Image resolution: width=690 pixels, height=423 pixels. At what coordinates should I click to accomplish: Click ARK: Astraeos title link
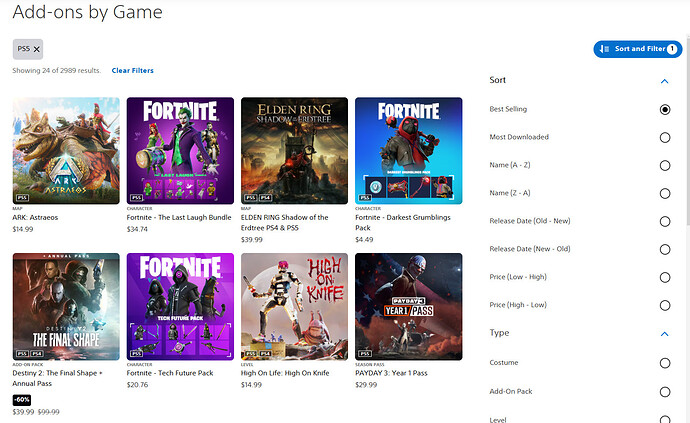click(x=35, y=217)
